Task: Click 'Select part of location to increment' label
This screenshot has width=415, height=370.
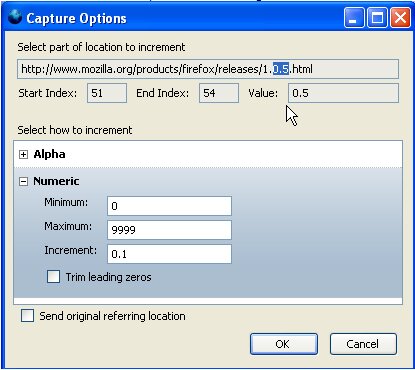Action: pos(101,47)
